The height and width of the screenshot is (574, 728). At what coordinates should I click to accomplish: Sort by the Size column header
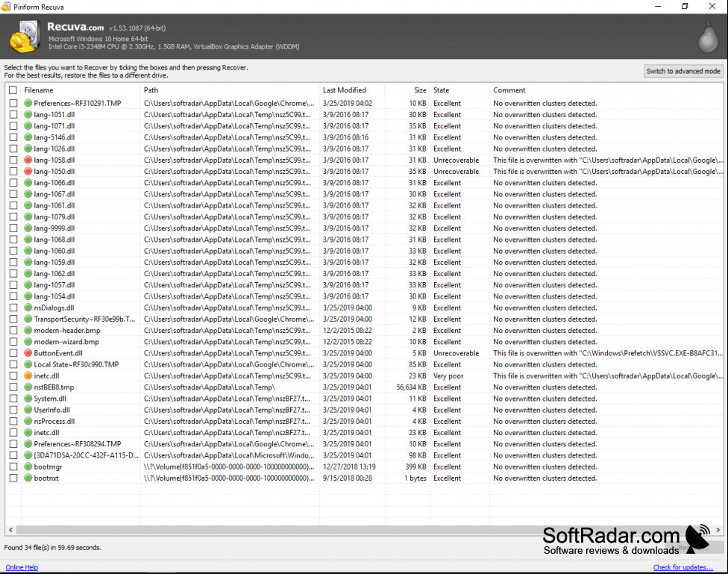click(407, 90)
